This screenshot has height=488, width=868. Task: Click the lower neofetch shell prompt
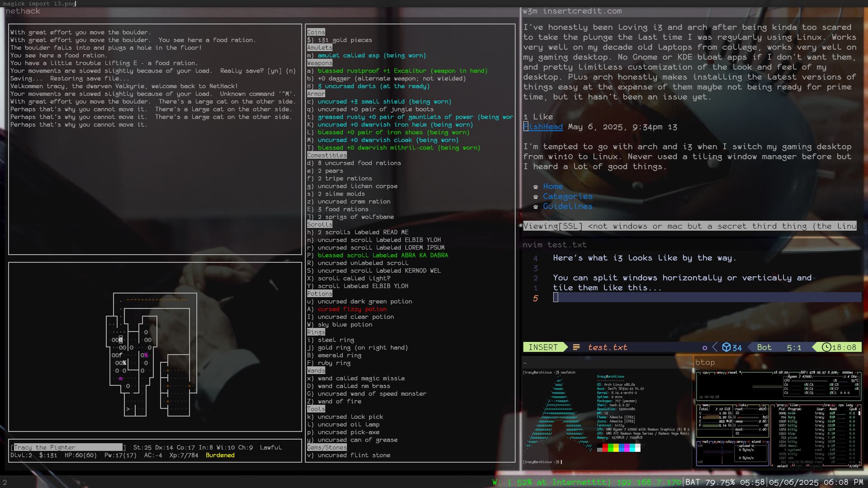(542, 462)
